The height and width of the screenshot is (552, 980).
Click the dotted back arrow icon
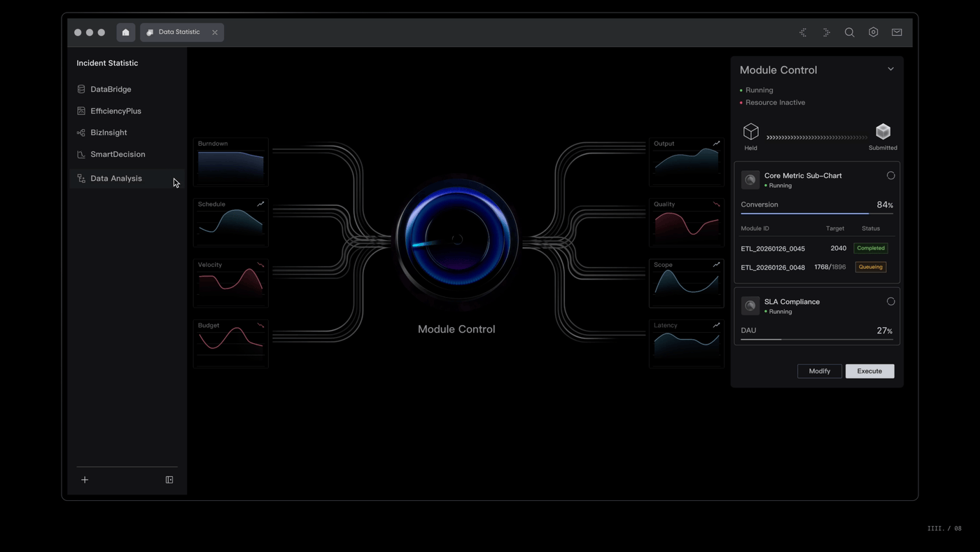point(803,32)
